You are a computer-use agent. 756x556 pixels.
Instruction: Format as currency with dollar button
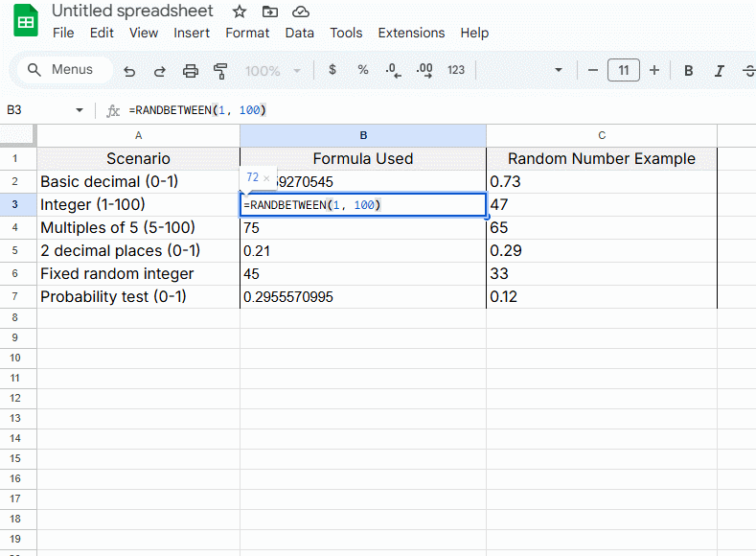(332, 70)
